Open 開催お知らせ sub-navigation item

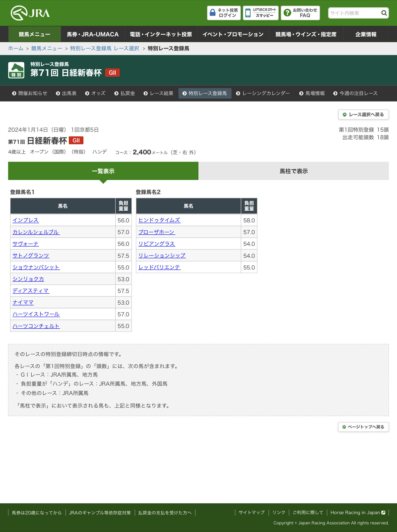pos(30,93)
